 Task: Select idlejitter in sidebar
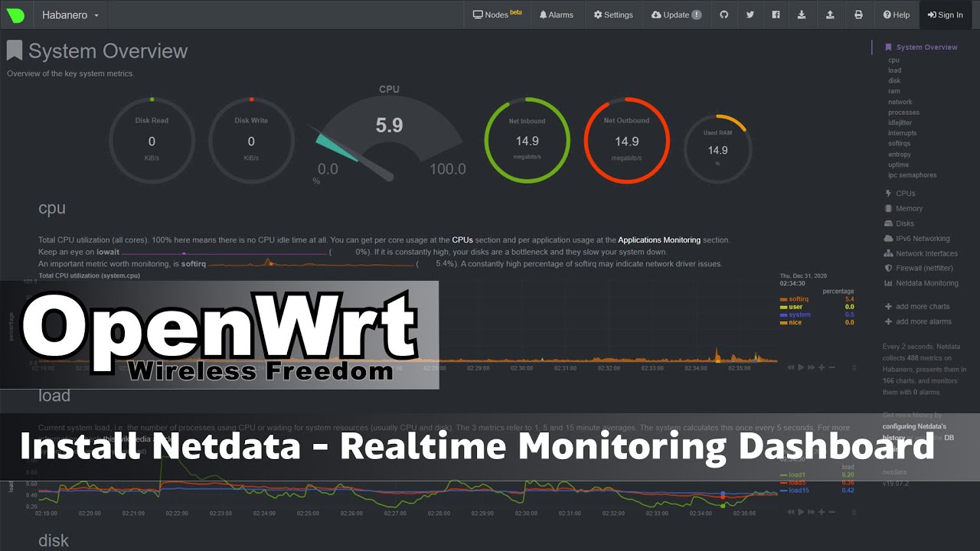(900, 122)
